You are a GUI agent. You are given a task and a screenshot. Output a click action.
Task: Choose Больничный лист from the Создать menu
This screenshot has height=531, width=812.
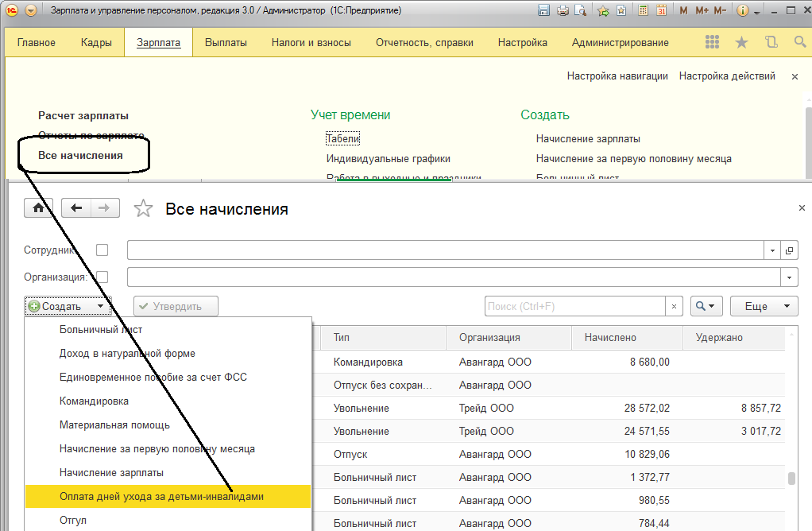[x=101, y=329]
